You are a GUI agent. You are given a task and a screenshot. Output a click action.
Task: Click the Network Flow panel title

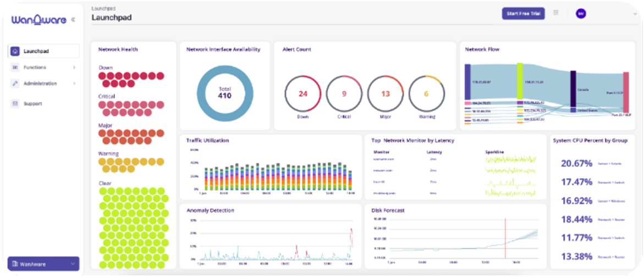tap(482, 49)
